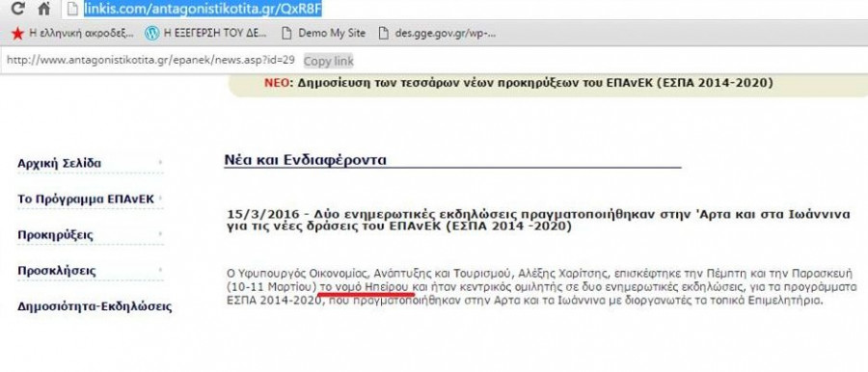Click the 'Νέα και Ενδιαφέροντα' heading
The width and height of the screenshot is (868, 372).
click(305, 160)
